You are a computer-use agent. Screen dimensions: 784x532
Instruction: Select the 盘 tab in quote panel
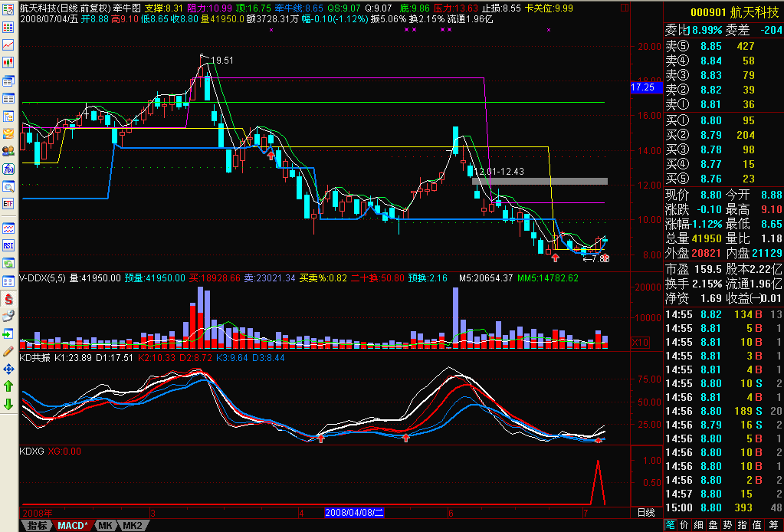(x=713, y=525)
